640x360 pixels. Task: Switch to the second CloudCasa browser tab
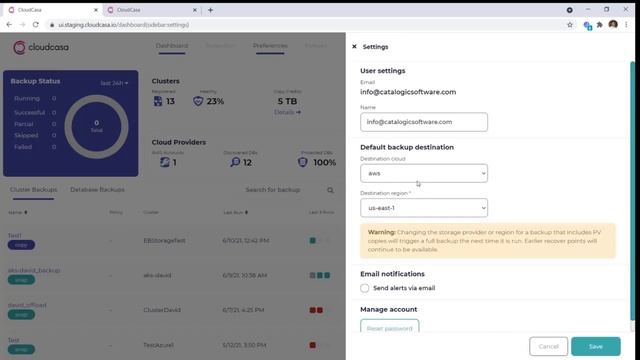[x=151, y=10]
